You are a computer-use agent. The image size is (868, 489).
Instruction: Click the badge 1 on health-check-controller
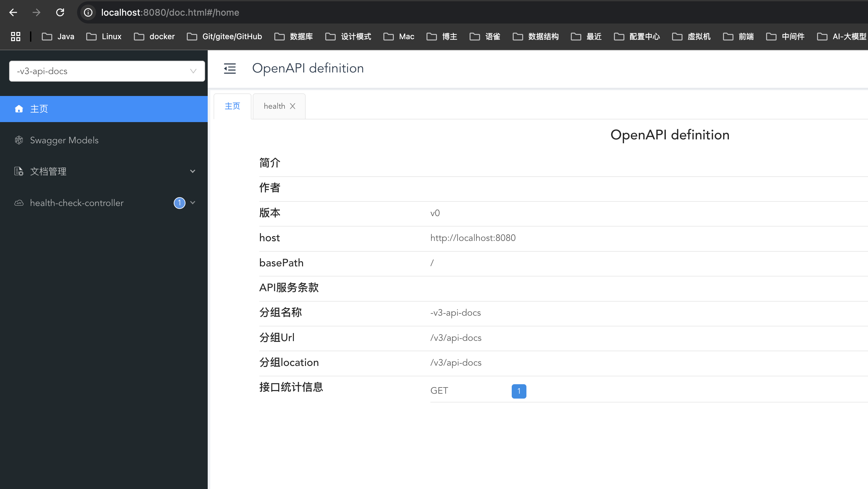coord(179,203)
